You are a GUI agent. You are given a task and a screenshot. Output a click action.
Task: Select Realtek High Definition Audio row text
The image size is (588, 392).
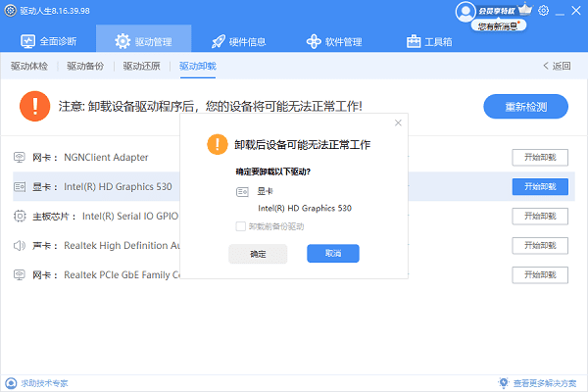(x=122, y=245)
